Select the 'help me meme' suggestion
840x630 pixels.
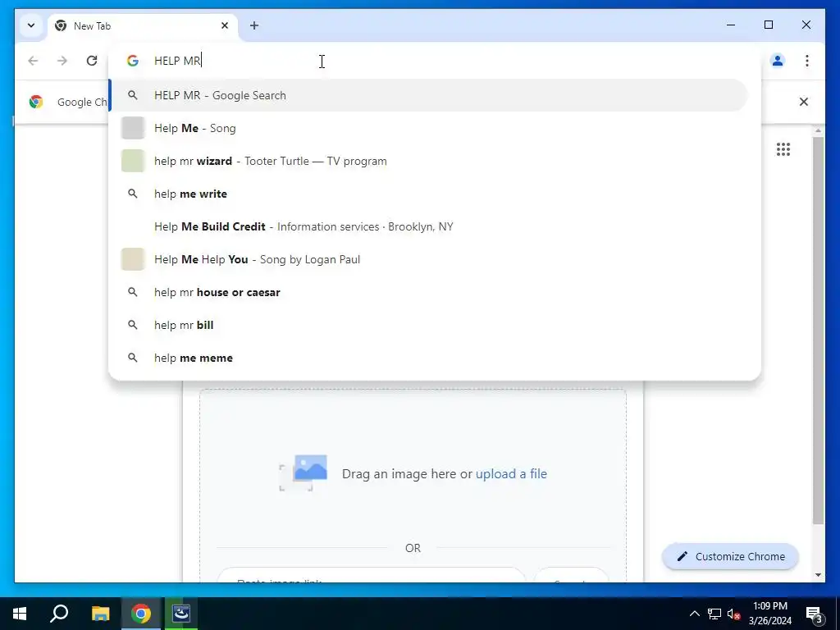point(428,358)
